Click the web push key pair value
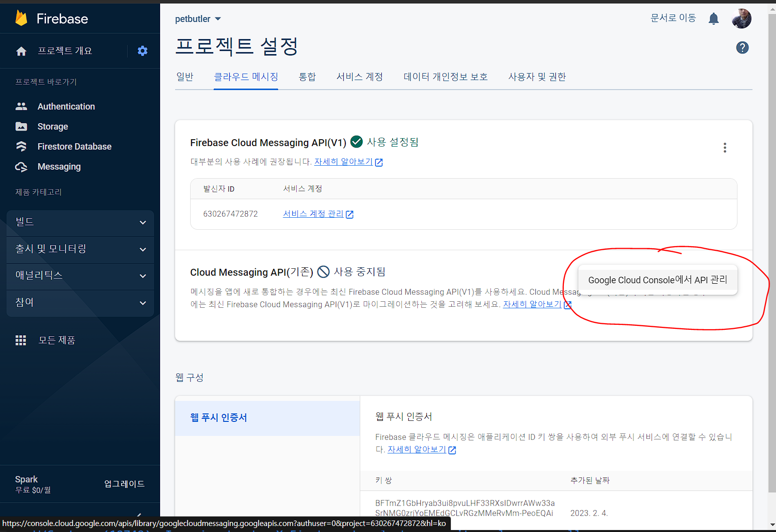The width and height of the screenshot is (776, 532). click(x=465, y=508)
